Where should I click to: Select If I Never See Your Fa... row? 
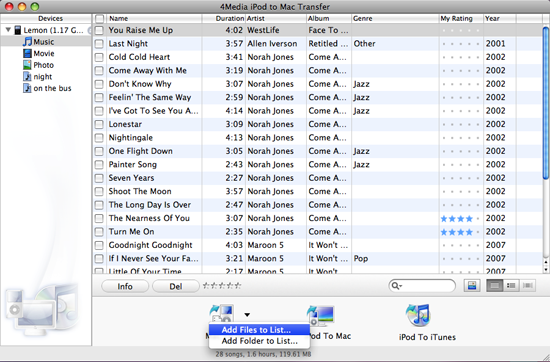pyautogui.click(x=318, y=259)
